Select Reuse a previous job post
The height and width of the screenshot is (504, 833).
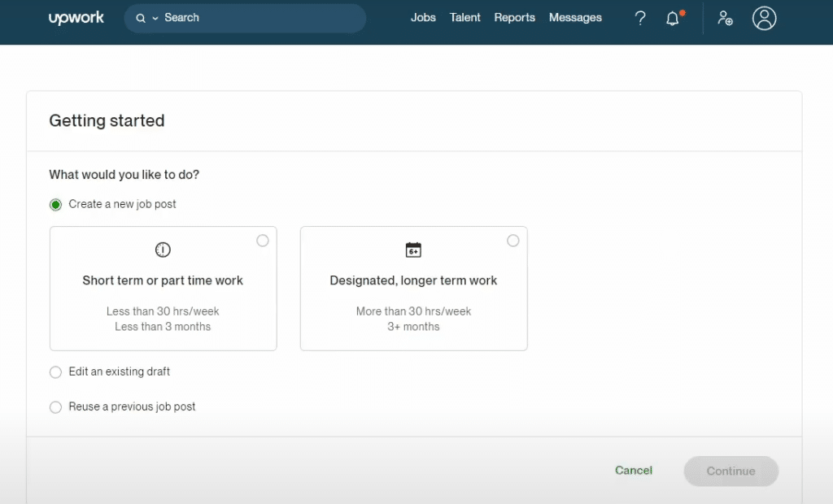(55, 406)
